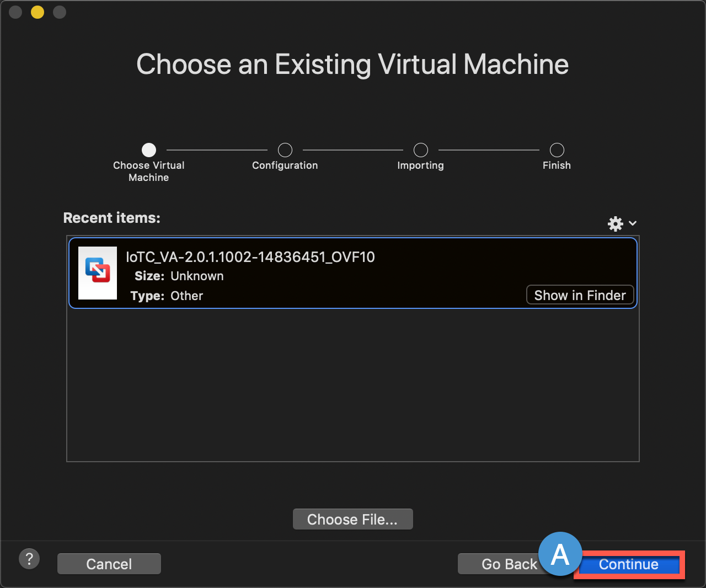
Task: Click the Configuration step label
Action: 285,165
